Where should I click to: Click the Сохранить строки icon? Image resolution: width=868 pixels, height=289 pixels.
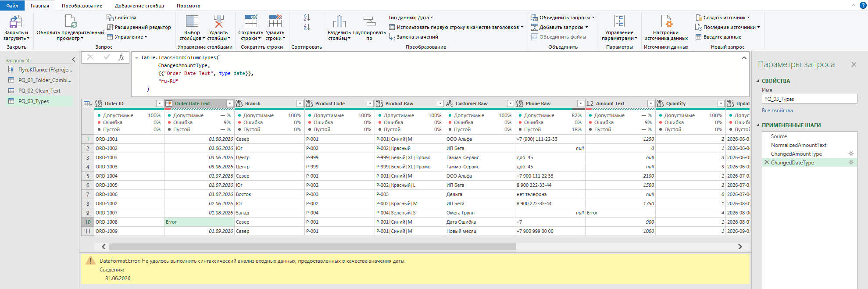click(x=251, y=21)
